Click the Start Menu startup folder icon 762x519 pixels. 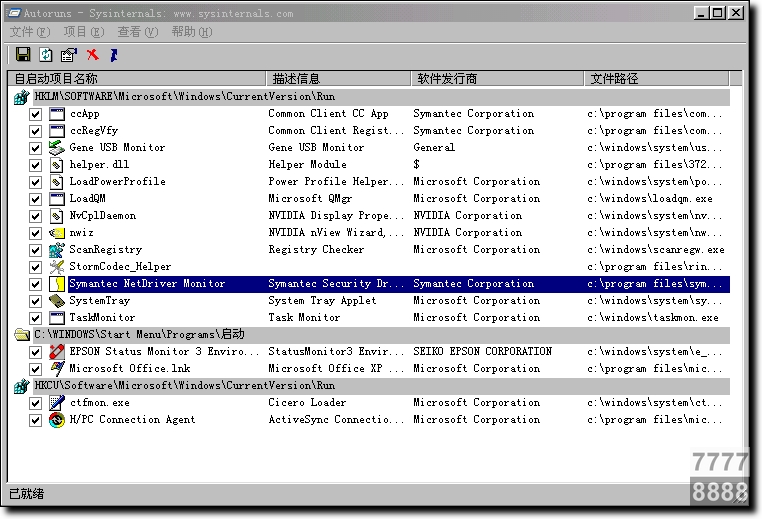(21, 335)
